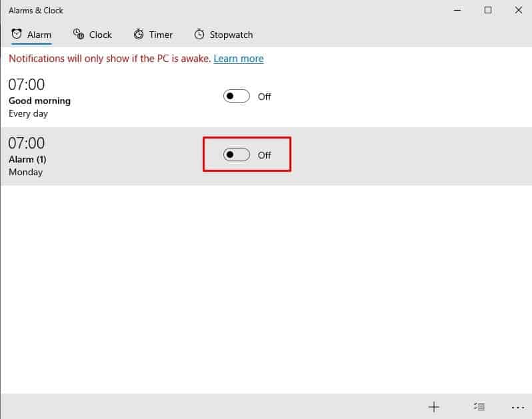Click the Alarm (1) name label
The width and height of the screenshot is (532, 419).
pos(27,159)
